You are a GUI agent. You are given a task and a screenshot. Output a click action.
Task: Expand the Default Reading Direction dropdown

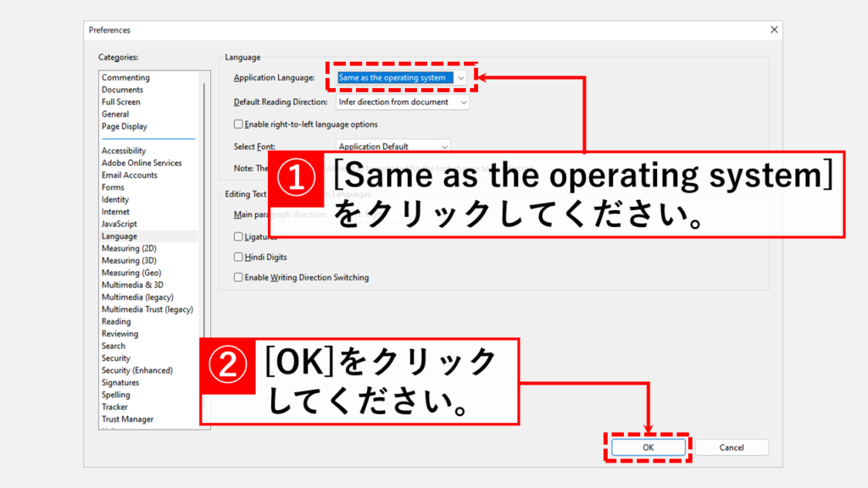click(403, 103)
